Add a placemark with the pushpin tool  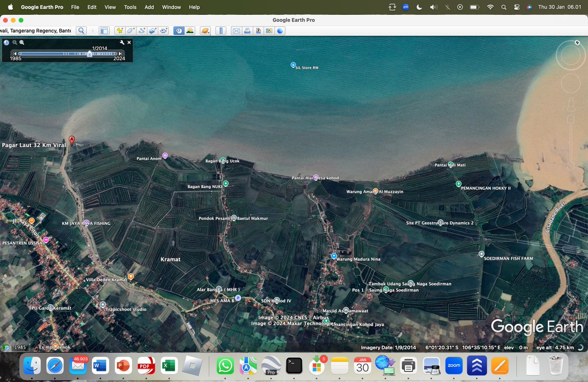(x=120, y=30)
